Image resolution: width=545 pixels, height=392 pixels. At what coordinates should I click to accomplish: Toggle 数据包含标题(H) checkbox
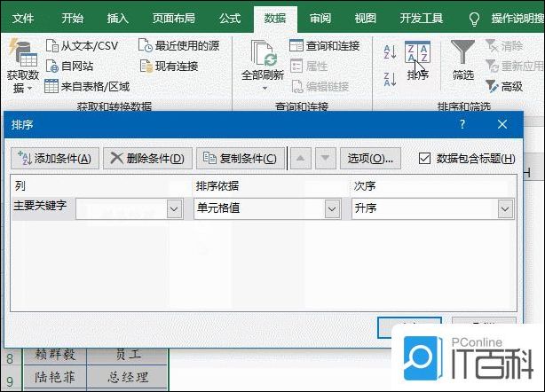coord(425,159)
